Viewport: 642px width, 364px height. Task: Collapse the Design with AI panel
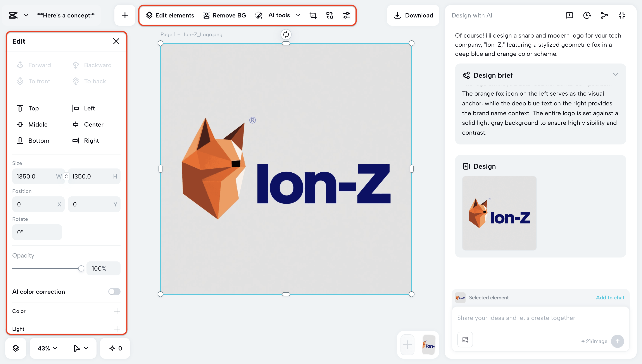[x=622, y=15]
